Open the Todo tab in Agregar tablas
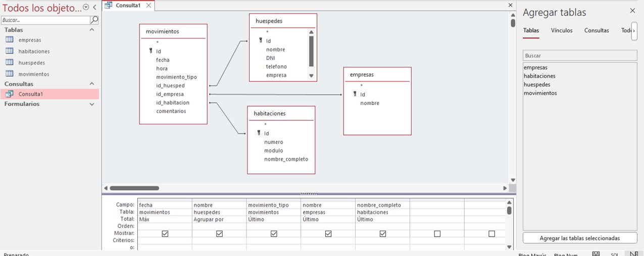Viewport: 644px width, 256px height. point(626,30)
